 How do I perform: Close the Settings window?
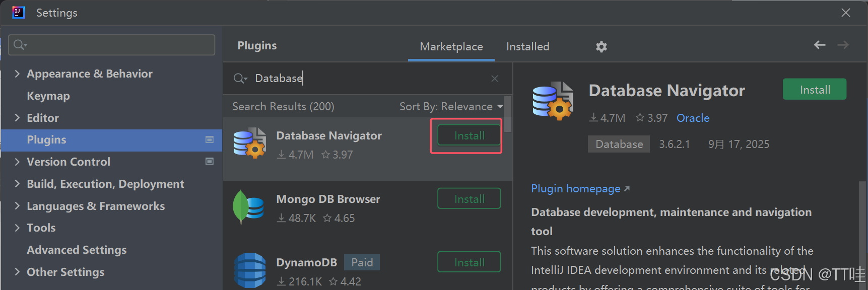846,13
